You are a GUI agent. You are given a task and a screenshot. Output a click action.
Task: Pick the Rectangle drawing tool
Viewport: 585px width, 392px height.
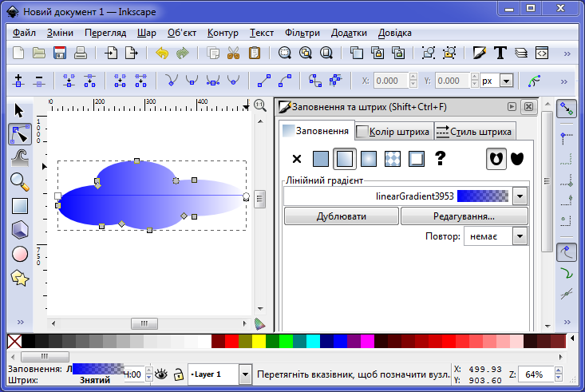(x=20, y=206)
